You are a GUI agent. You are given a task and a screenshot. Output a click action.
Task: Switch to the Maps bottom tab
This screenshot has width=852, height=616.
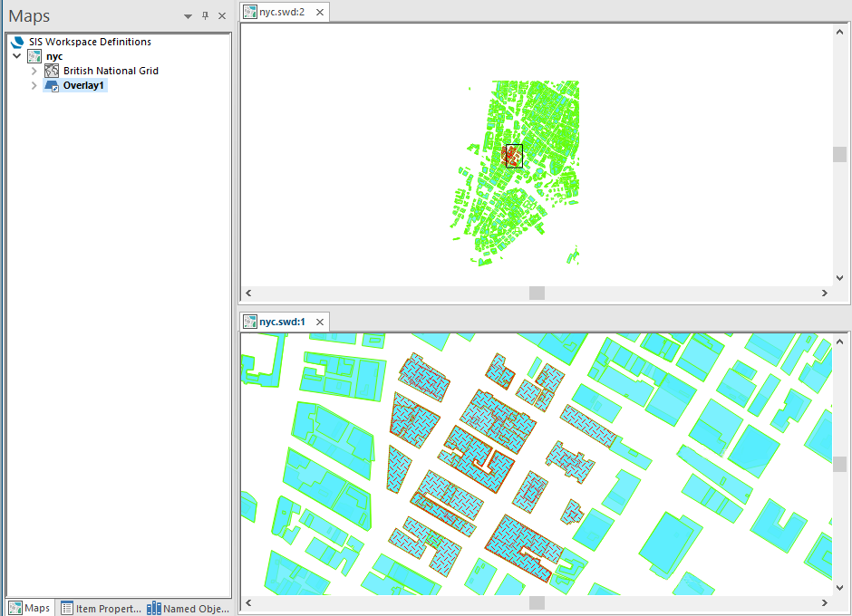(30, 608)
